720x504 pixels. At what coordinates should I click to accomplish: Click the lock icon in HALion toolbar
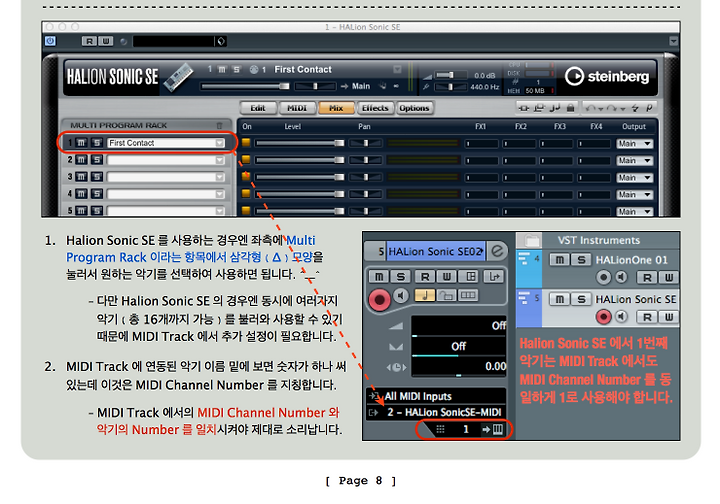(570, 108)
